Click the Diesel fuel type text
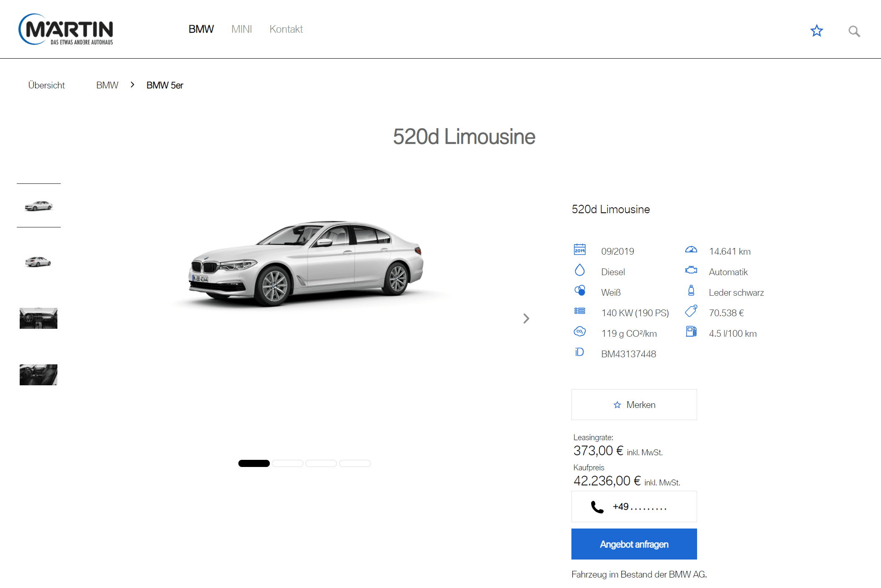881x588 pixels. [x=613, y=272]
